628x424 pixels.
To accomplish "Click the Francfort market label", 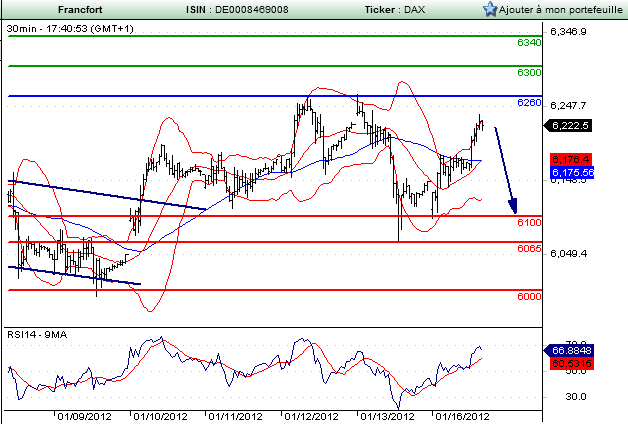I will click(x=80, y=10).
